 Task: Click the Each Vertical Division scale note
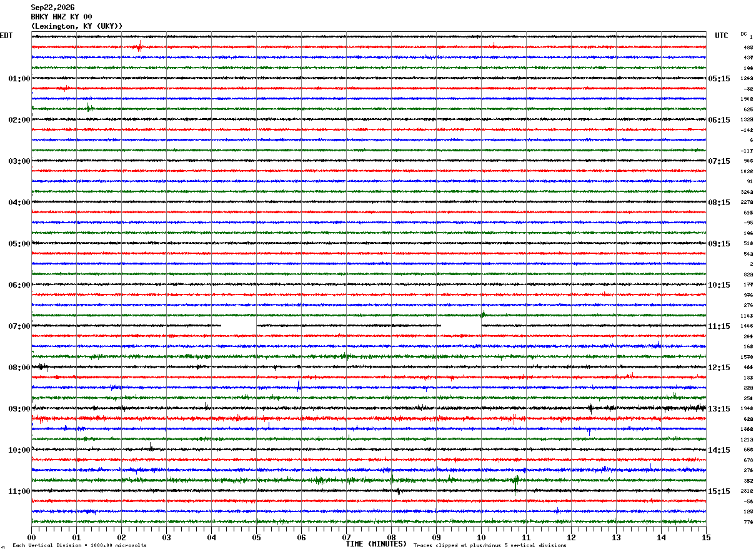tap(79, 546)
